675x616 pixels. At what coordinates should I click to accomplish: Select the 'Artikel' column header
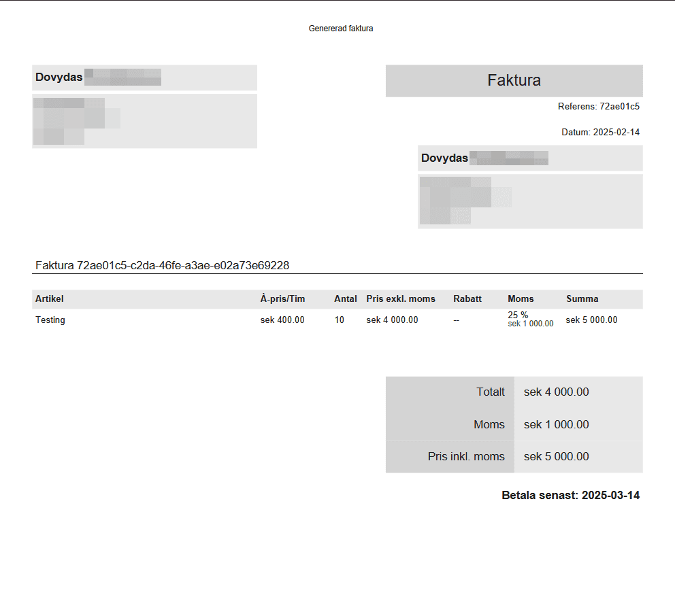[x=49, y=298]
